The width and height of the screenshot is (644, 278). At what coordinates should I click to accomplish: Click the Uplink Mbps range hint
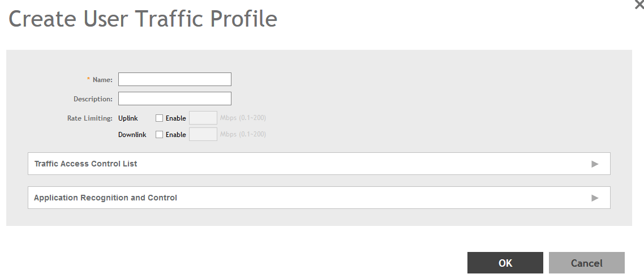pyautogui.click(x=243, y=118)
